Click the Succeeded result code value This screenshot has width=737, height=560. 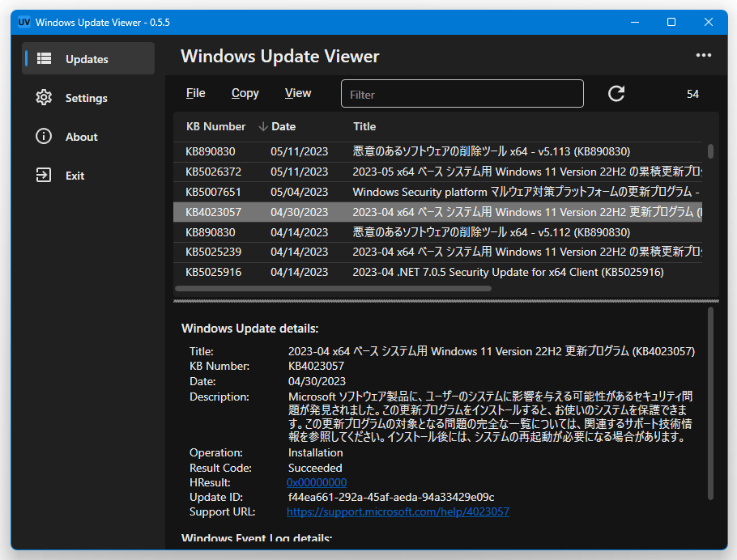(315, 468)
